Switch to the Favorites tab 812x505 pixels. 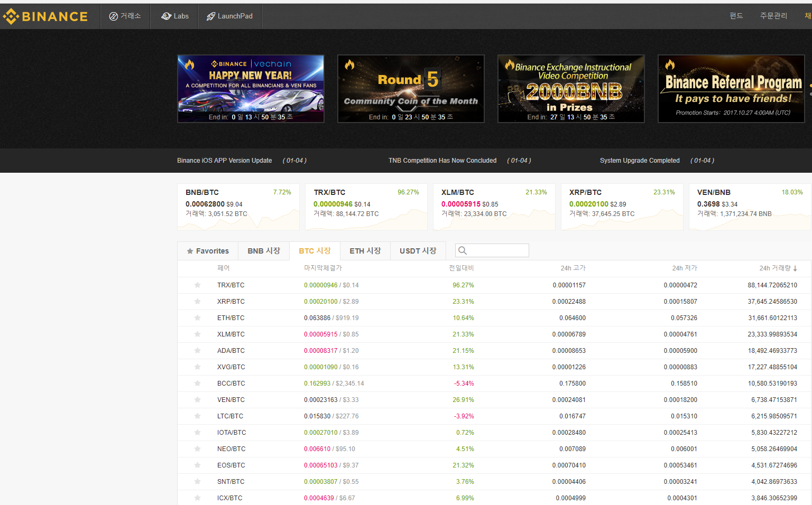[208, 251]
